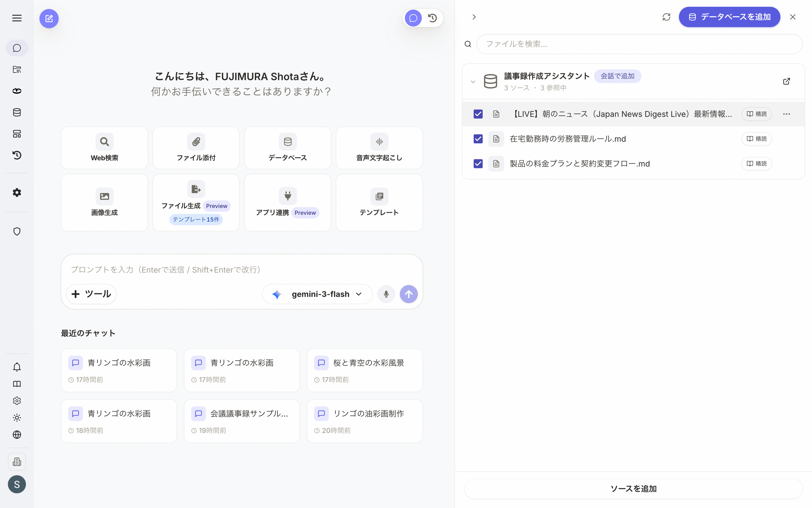Open the ＋ ツール menu

tap(91, 294)
